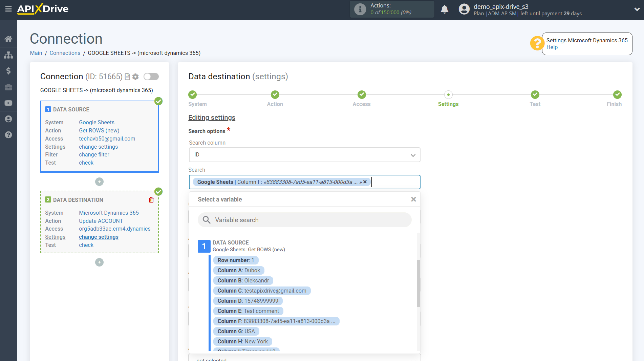Screen dimensions: 644x361
Task: Click data destination change settings
Action: (99, 237)
